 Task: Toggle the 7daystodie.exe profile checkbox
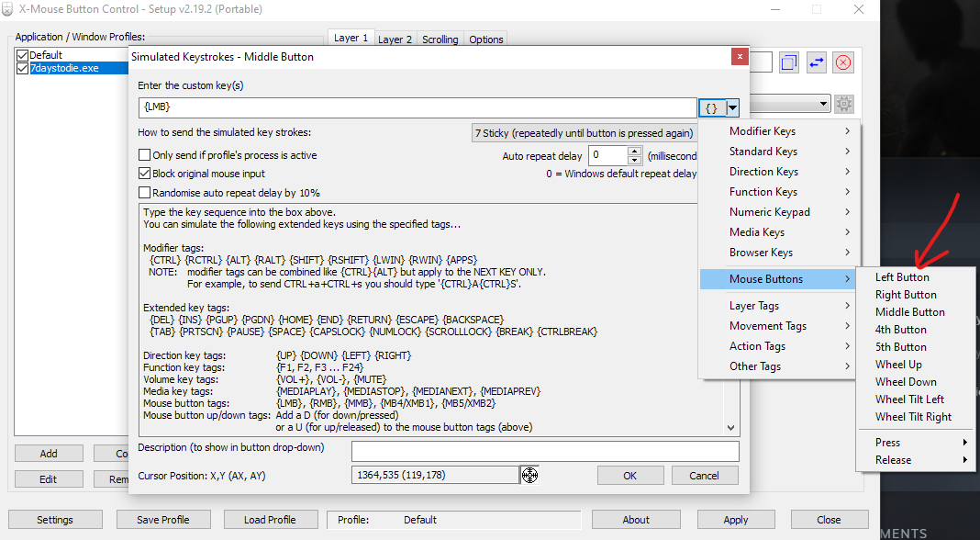(23, 68)
